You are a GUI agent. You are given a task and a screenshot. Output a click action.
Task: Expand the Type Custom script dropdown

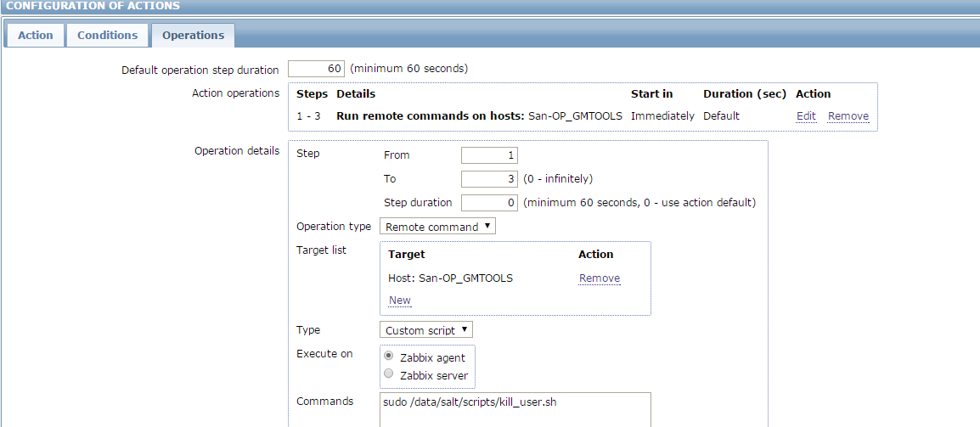pyautogui.click(x=426, y=329)
